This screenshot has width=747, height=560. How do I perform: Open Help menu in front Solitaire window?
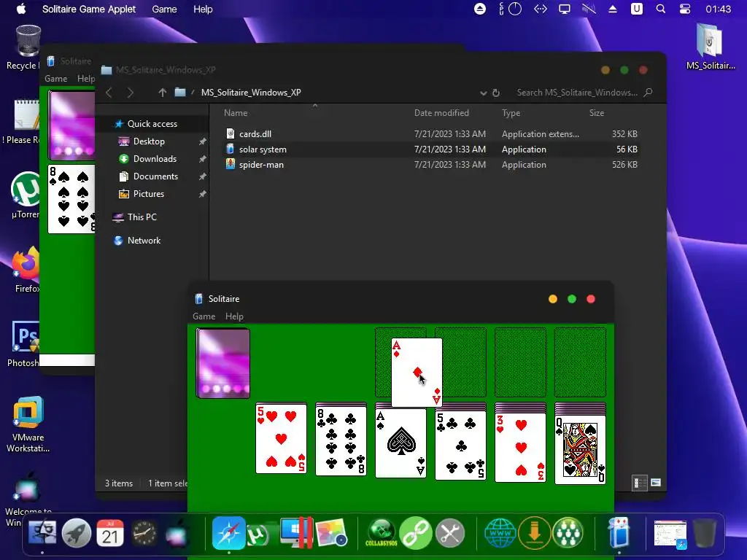pos(234,316)
